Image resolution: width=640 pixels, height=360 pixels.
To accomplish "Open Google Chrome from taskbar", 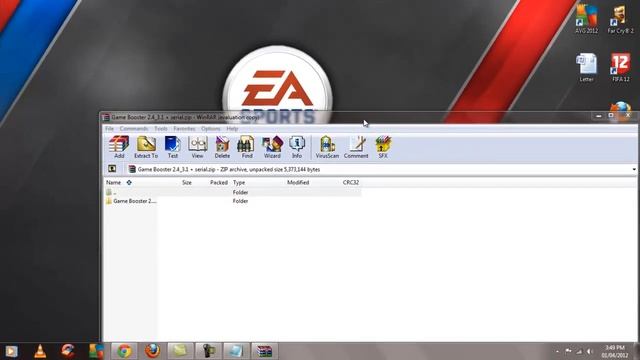I will pyautogui.click(x=124, y=351).
